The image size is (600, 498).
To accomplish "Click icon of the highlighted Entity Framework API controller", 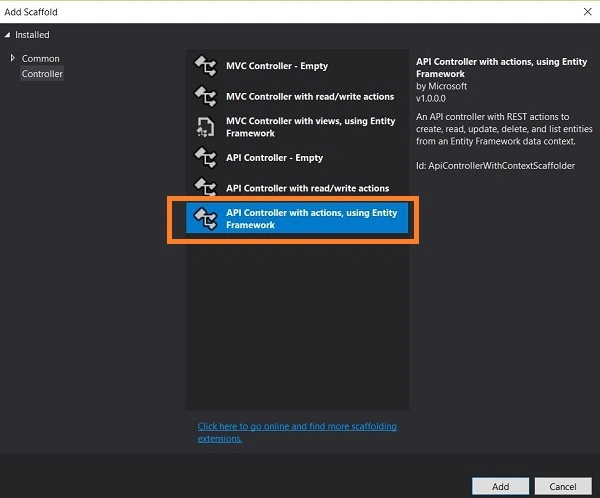I will pyautogui.click(x=205, y=219).
